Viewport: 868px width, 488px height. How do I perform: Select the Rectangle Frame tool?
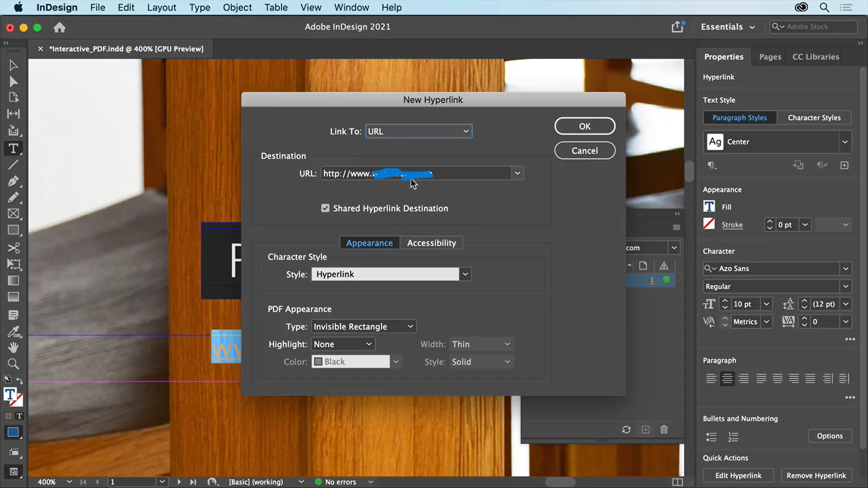point(13,214)
